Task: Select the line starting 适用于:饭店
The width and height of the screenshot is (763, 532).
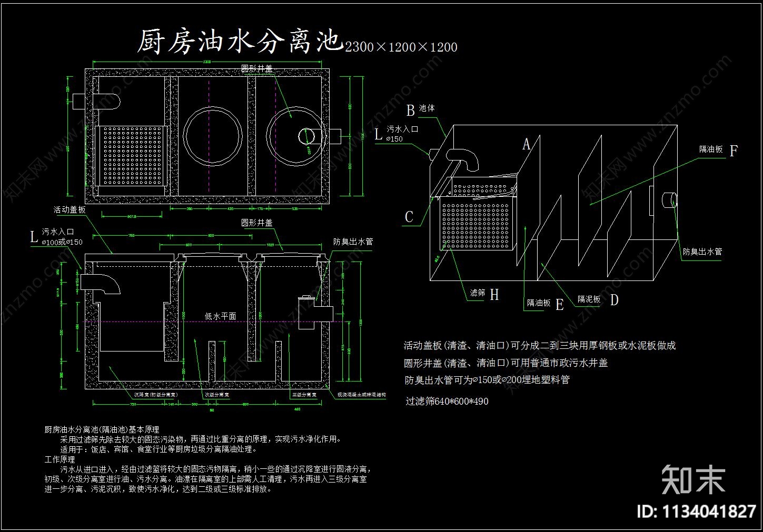Action: [x=158, y=449]
